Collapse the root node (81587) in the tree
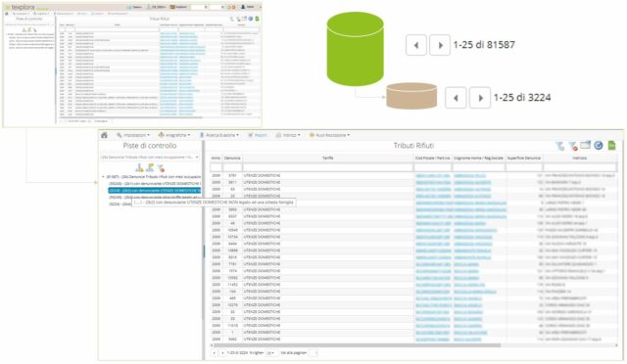Image resolution: width=627 pixels, height=364 pixels. click(x=103, y=176)
